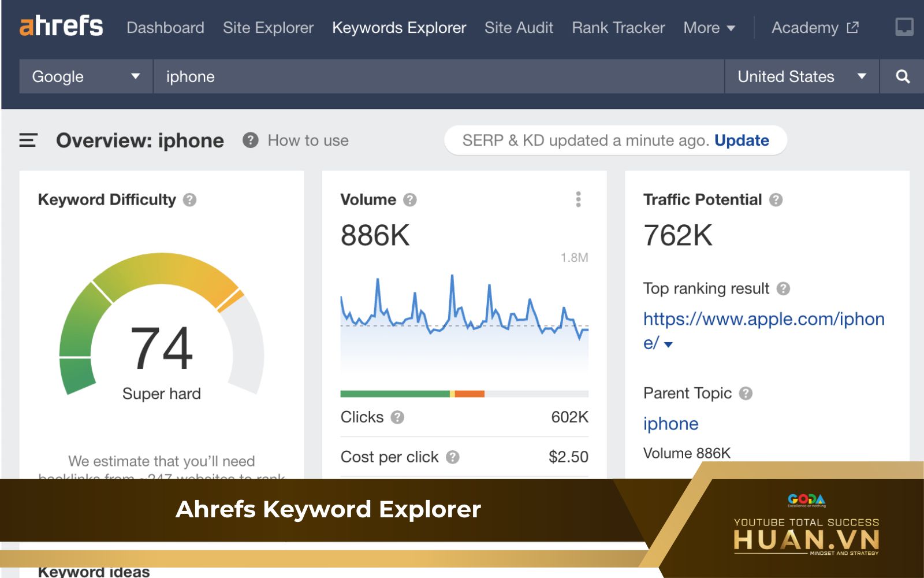Click the Traffic Potential help icon

coord(776,200)
